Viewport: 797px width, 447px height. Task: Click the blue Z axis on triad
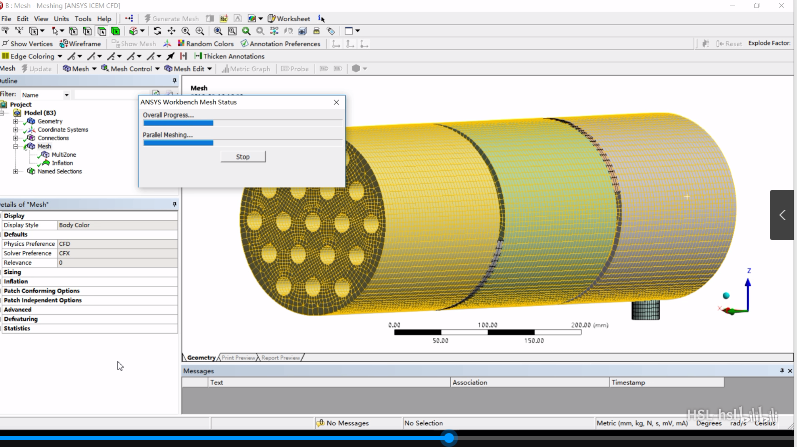point(748,291)
